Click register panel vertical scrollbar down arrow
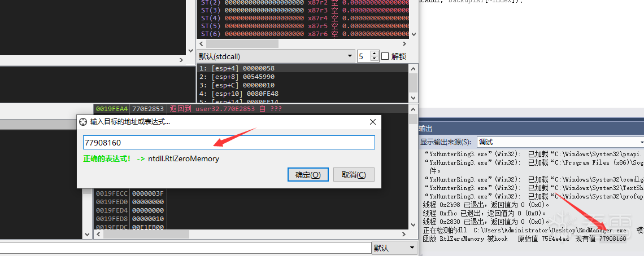The image size is (644, 256). pyautogui.click(x=414, y=35)
